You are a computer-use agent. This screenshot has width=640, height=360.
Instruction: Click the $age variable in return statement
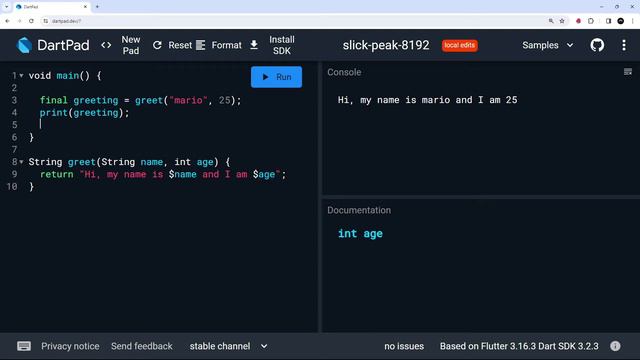(264, 174)
